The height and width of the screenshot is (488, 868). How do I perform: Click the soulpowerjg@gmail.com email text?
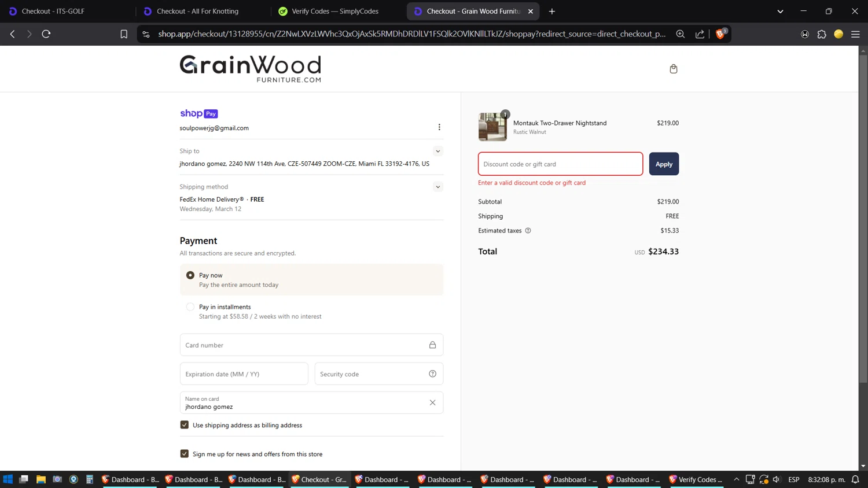coord(214,128)
